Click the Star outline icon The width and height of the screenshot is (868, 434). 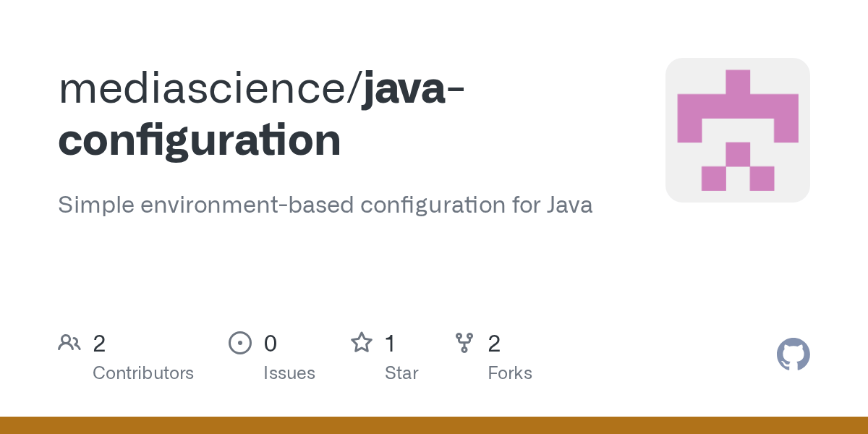pos(362,342)
